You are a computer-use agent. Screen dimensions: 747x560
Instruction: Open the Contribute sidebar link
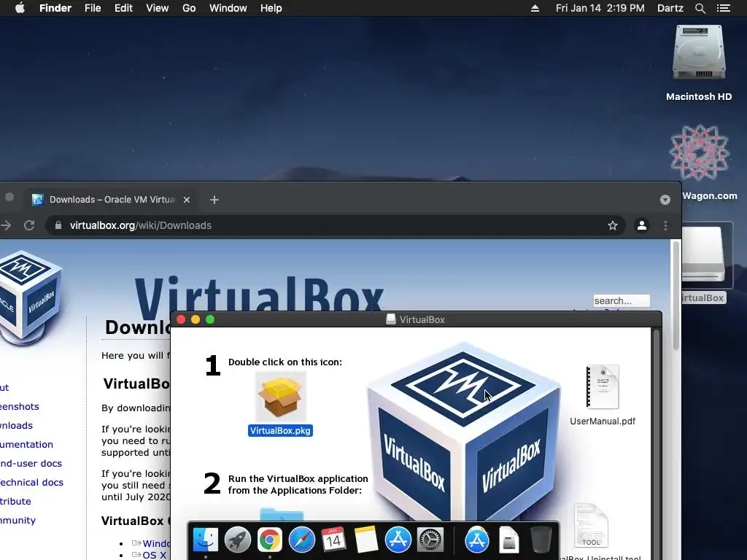click(x=15, y=501)
